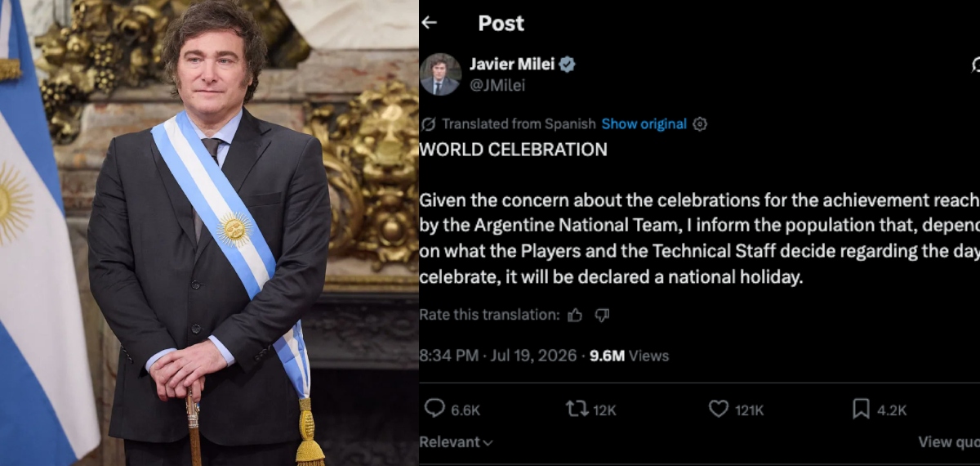The width and height of the screenshot is (980, 466).
Task: Click the back arrow icon
Action: coord(429,23)
